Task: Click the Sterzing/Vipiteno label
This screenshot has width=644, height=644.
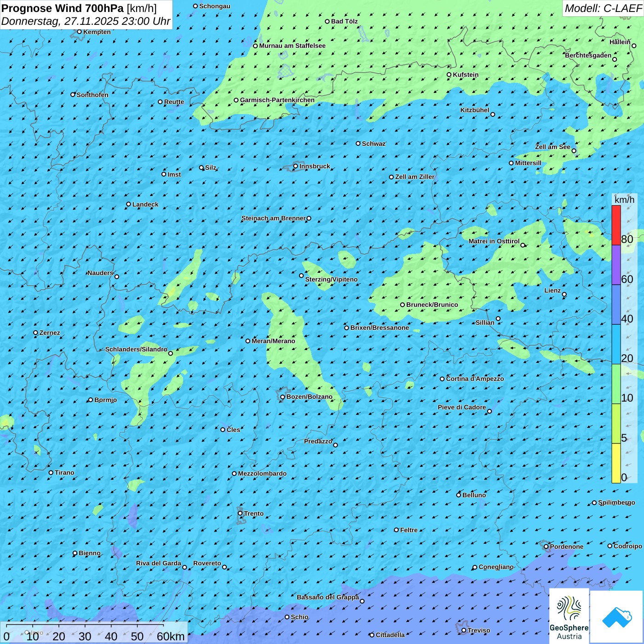Action: tap(331, 279)
